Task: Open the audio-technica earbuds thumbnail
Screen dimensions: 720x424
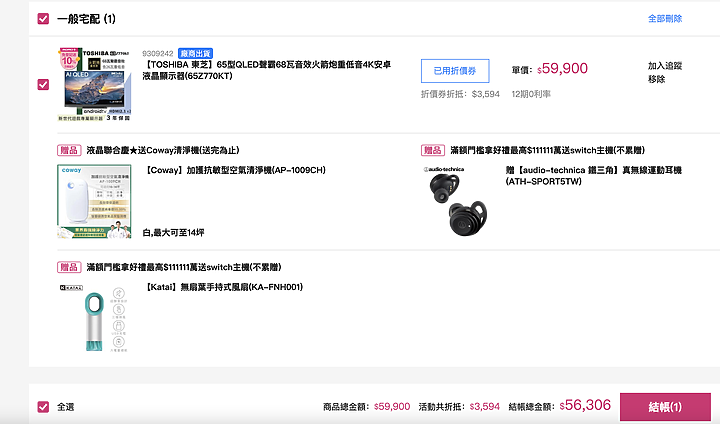Action: click(457, 202)
